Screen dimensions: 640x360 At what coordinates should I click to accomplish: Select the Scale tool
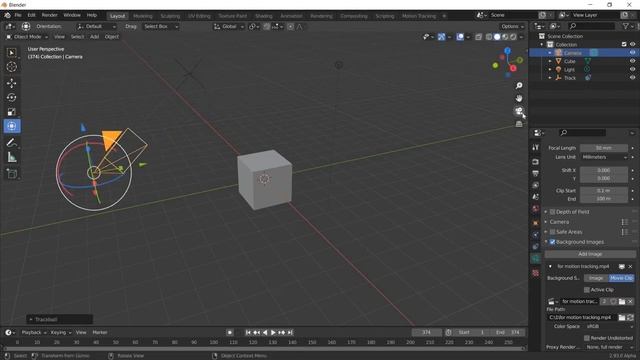11,112
